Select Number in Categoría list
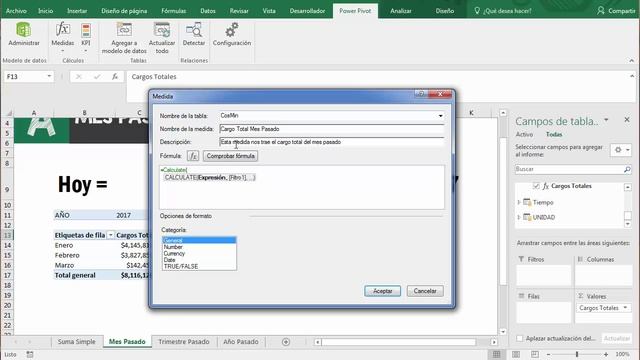This screenshot has height=360, width=640. [x=199, y=247]
